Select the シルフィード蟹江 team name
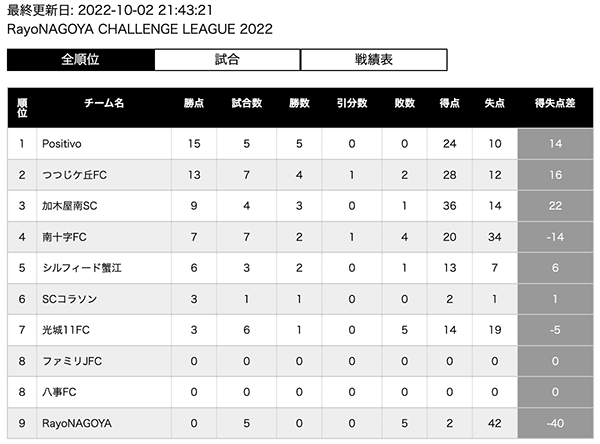The height and width of the screenshot is (444, 600). [x=82, y=268]
